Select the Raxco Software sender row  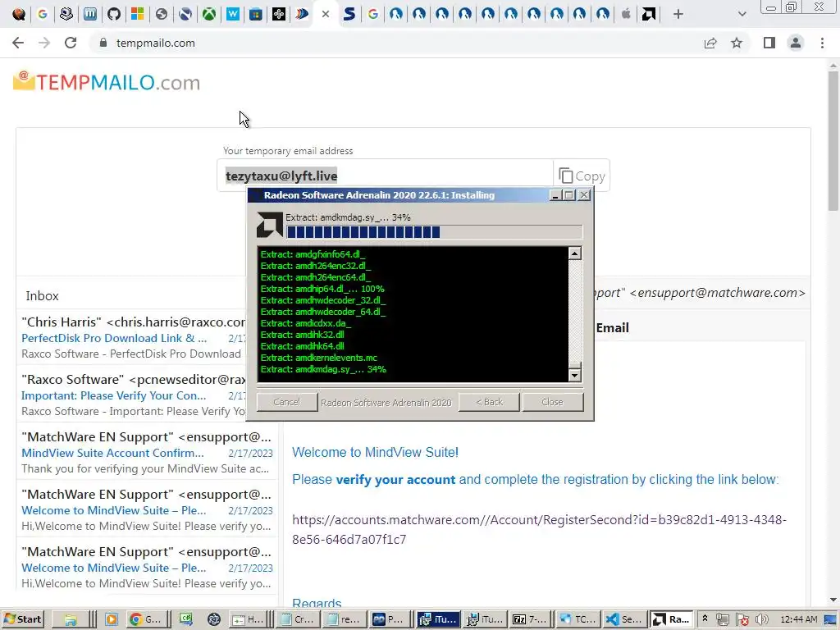[134, 379]
